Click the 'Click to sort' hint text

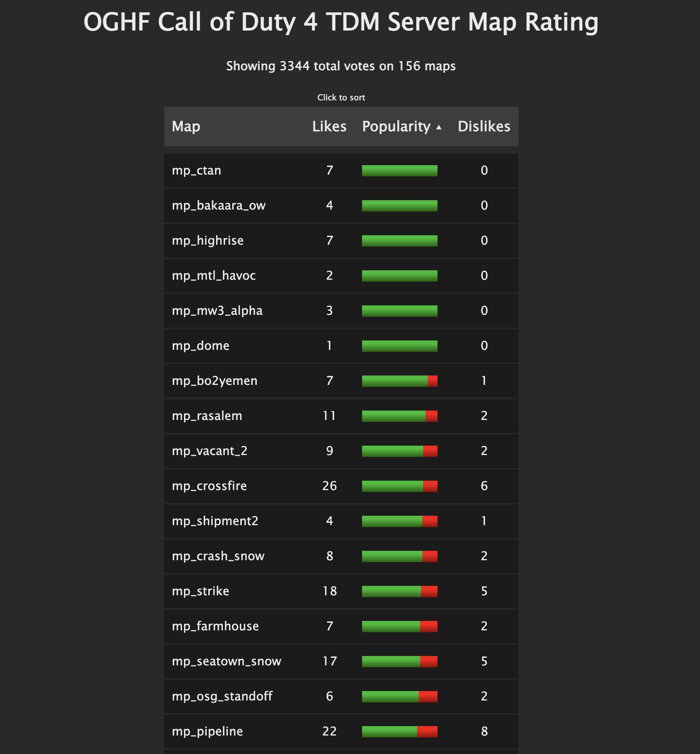pyautogui.click(x=341, y=98)
